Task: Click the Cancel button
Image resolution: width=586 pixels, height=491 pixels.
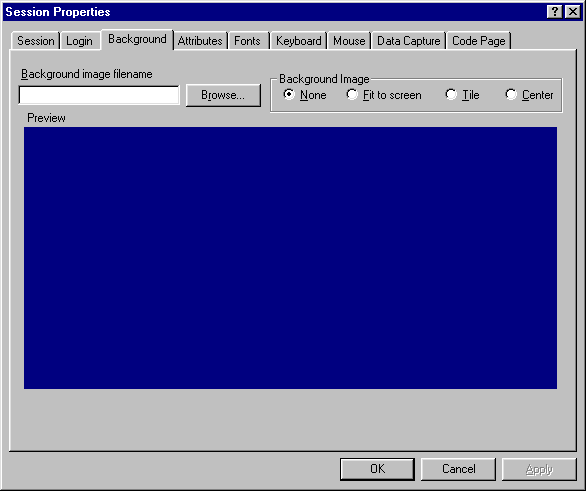Action: (459, 469)
